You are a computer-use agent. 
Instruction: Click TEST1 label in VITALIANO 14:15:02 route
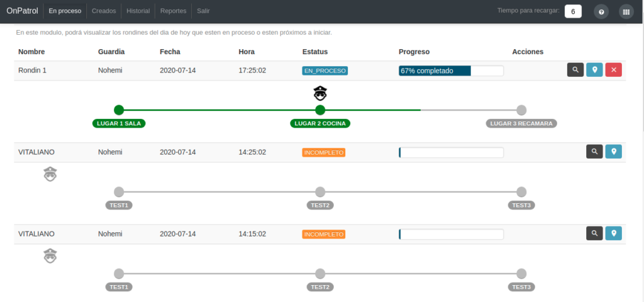119,287
